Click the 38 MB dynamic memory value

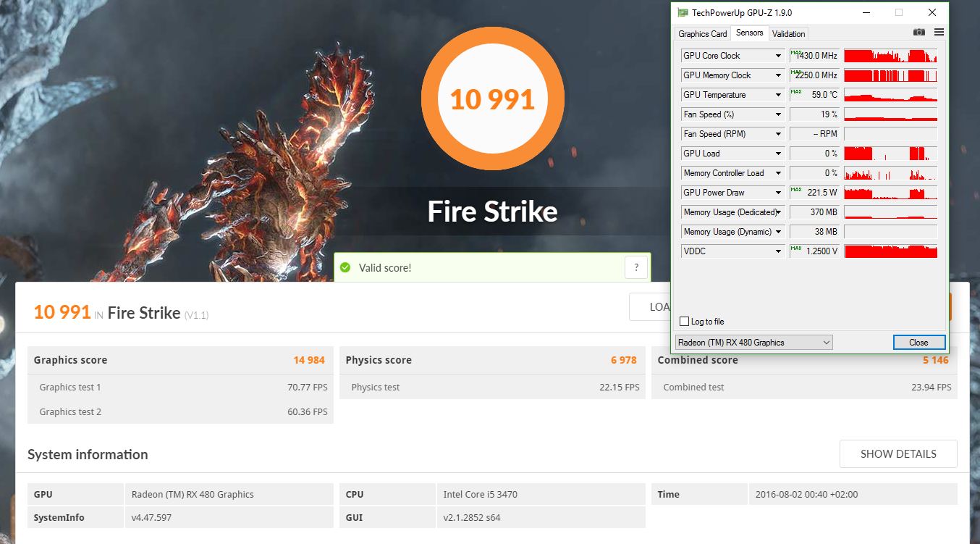point(814,232)
